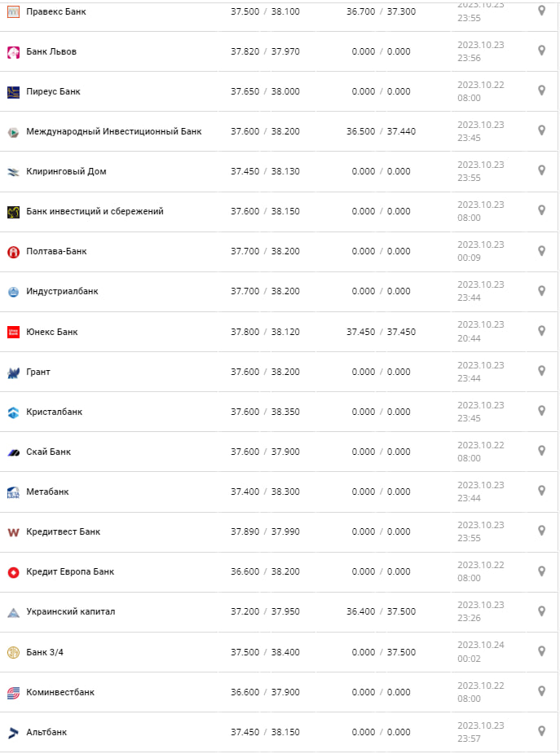Click the Индустриалбанк name link
The height and width of the screenshot is (754, 560).
[x=62, y=291]
